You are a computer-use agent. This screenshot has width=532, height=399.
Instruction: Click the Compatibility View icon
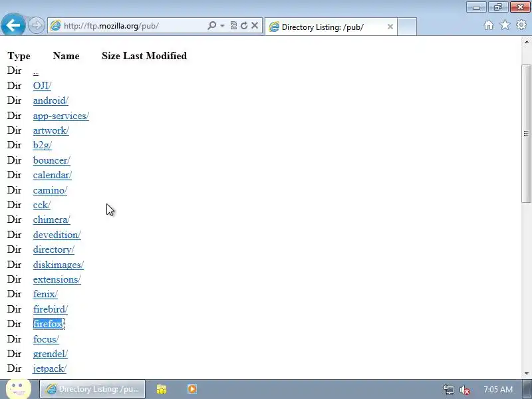(233, 25)
